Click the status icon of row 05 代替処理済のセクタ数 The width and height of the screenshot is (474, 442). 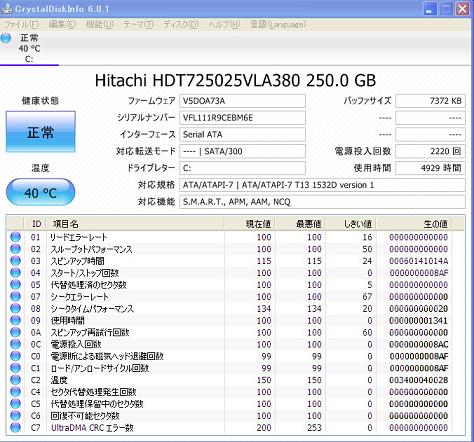coord(15,285)
